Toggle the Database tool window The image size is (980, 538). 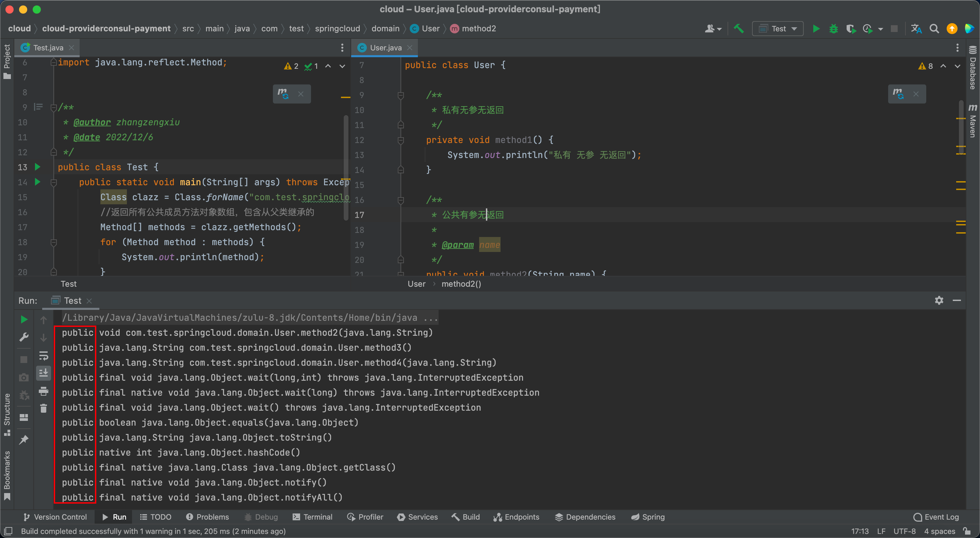[973, 68]
